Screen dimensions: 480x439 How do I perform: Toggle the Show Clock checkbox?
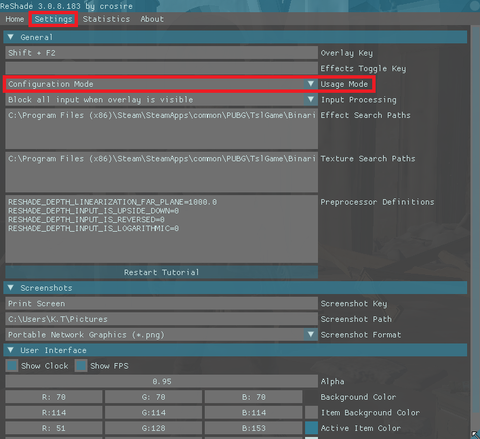[x=12, y=366]
